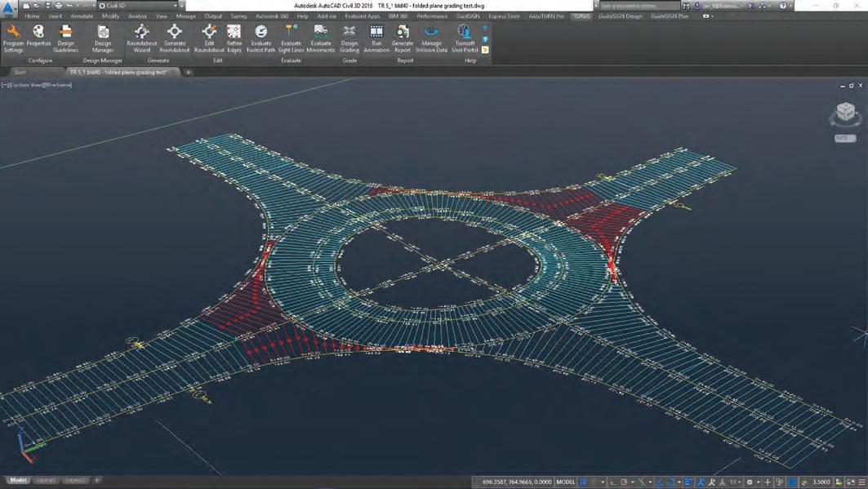Run Evaluate Sight Lines
868x489 pixels.
tap(292, 38)
